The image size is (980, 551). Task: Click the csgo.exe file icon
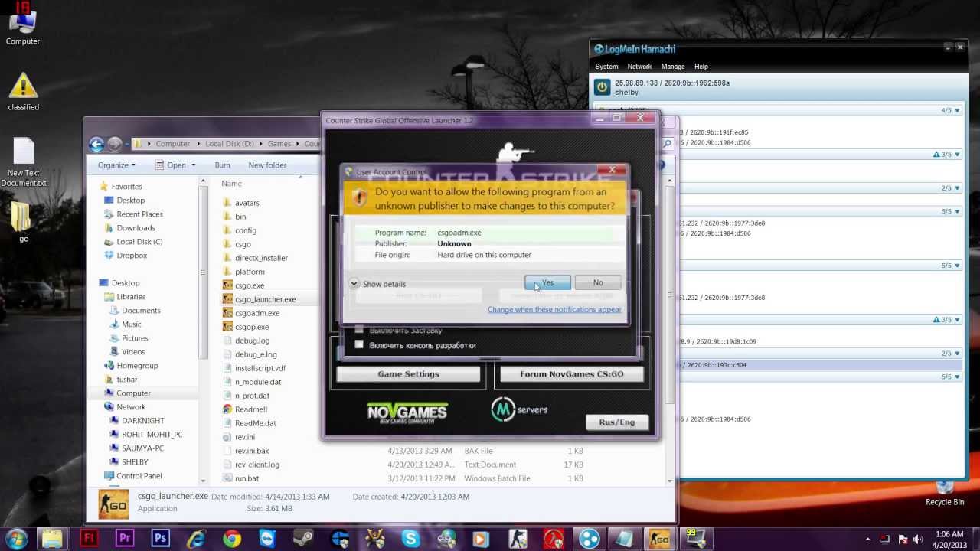click(227, 285)
